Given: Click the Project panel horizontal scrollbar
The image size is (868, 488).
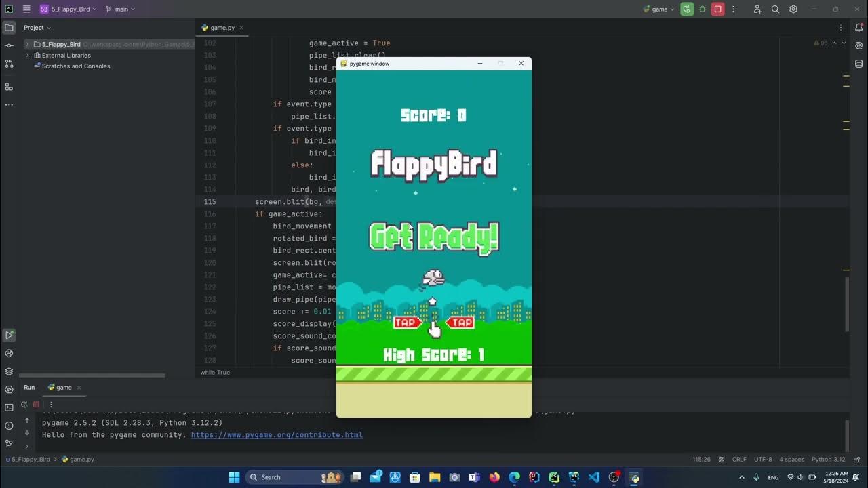Looking at the screenshot, I should (92, 375).
